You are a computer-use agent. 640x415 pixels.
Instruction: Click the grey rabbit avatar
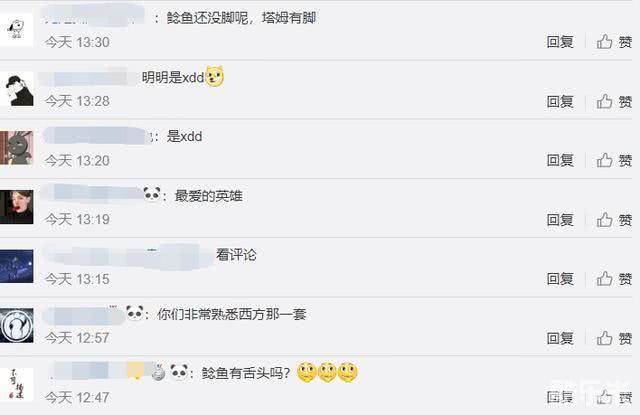(x=16, y=148)
